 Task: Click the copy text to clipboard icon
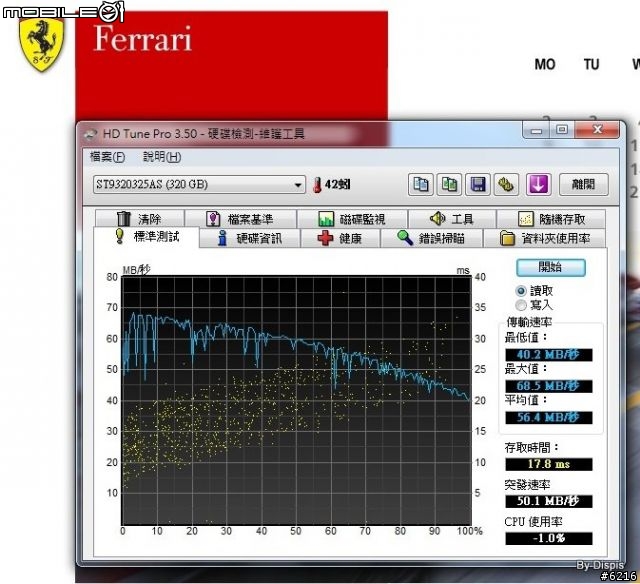(421, 184)
